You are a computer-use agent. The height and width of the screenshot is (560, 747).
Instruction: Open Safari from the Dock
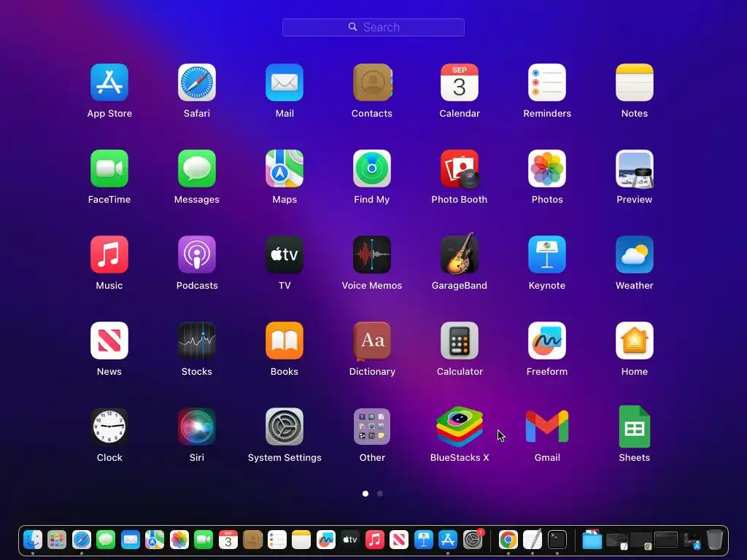click(82, 540)
